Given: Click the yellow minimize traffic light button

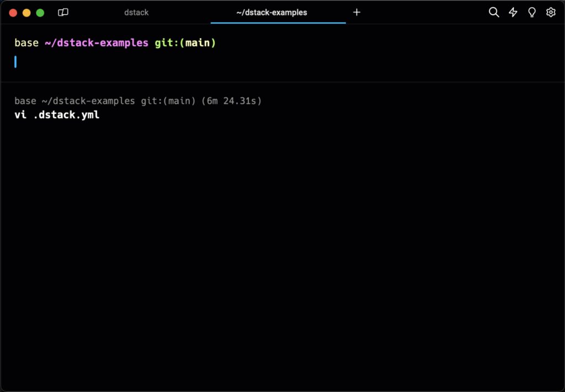Looking at the screenshot, I should (26, 12).
